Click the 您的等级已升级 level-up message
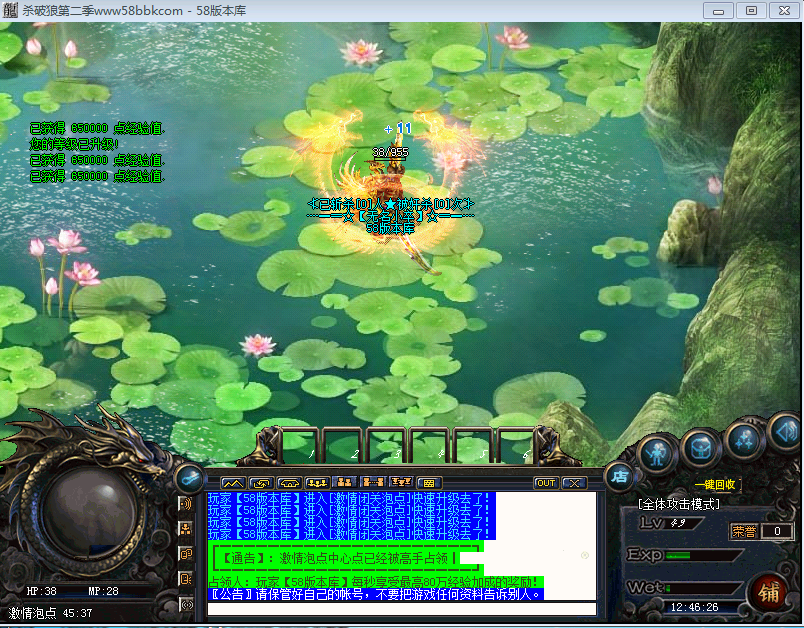The height and width of the screenshot is (628, 804). 74,144
